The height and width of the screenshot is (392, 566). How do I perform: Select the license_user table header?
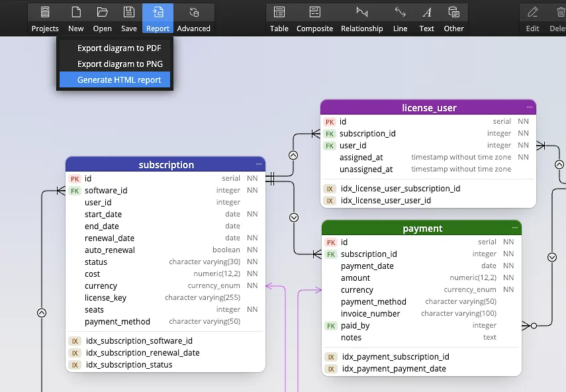[428, 107]
